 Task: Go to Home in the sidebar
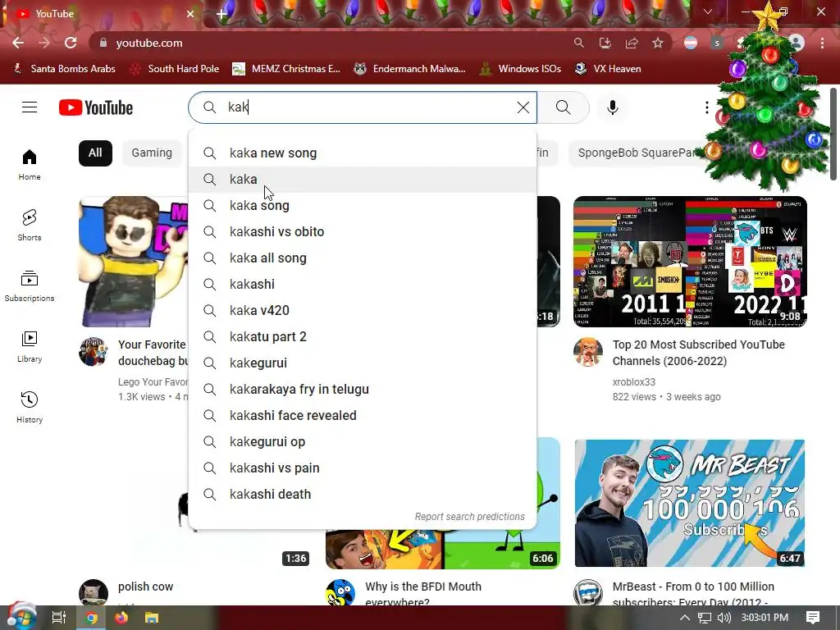30,164
